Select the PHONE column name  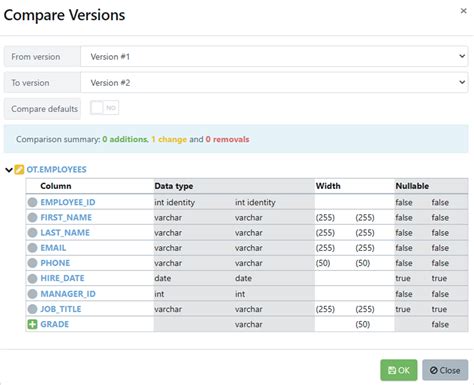(55, 263)
